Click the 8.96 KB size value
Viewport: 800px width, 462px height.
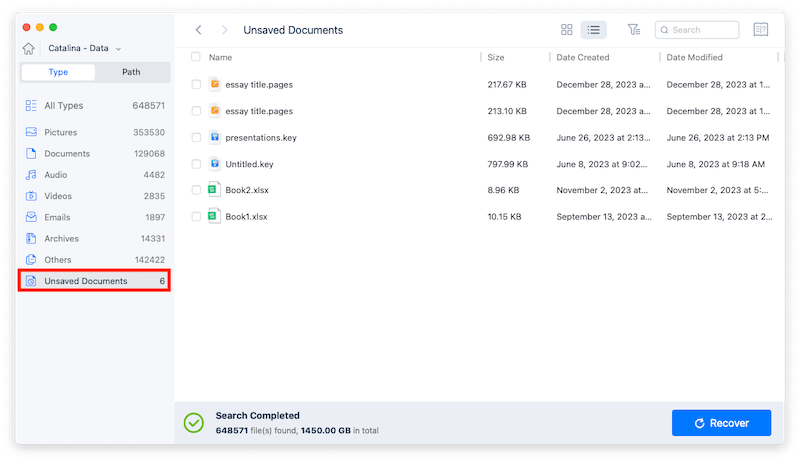(x=503, y=190)
